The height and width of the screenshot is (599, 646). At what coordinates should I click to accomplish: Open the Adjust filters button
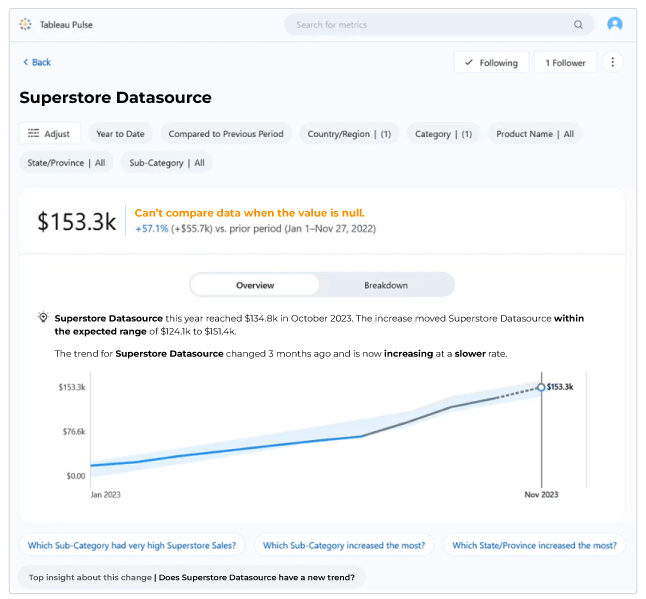click(49, 133)
